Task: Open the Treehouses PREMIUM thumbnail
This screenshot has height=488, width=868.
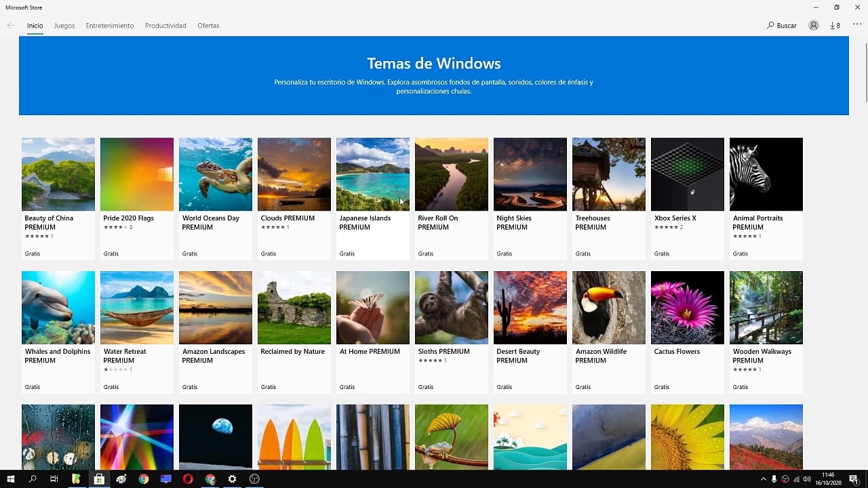Action: [x=609, y=174]
